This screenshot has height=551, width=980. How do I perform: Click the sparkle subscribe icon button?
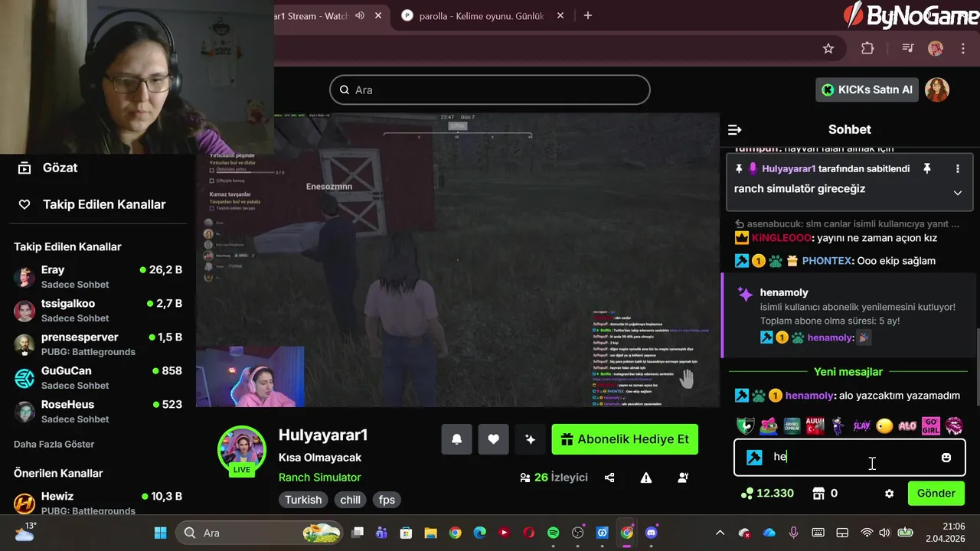pos(530,439)
